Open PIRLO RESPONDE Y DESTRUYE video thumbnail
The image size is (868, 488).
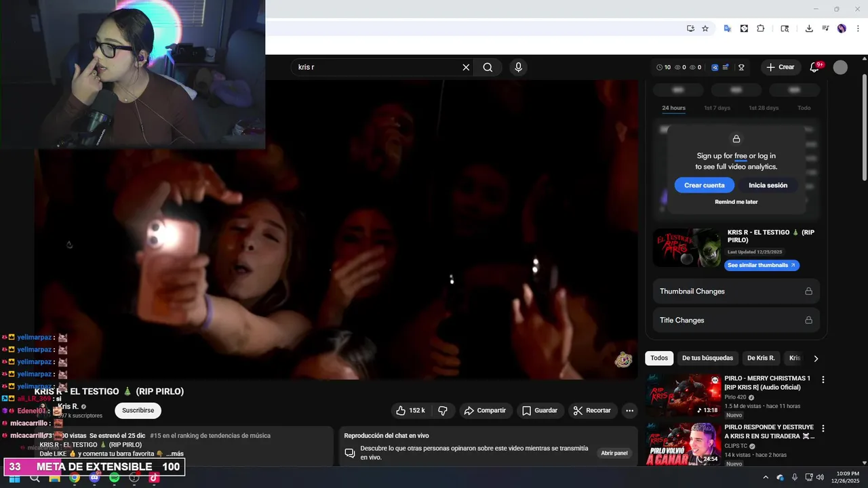[684, 445]
